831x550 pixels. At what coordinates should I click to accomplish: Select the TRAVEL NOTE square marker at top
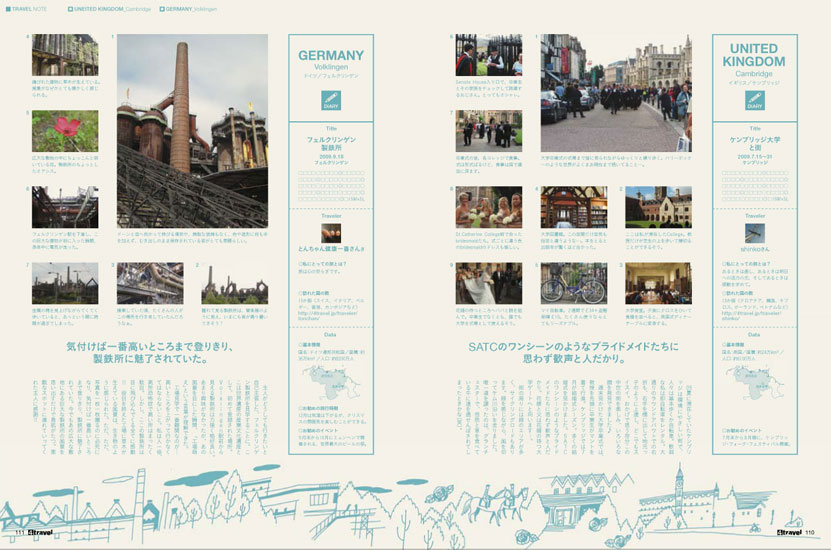[x=6, y=8]
